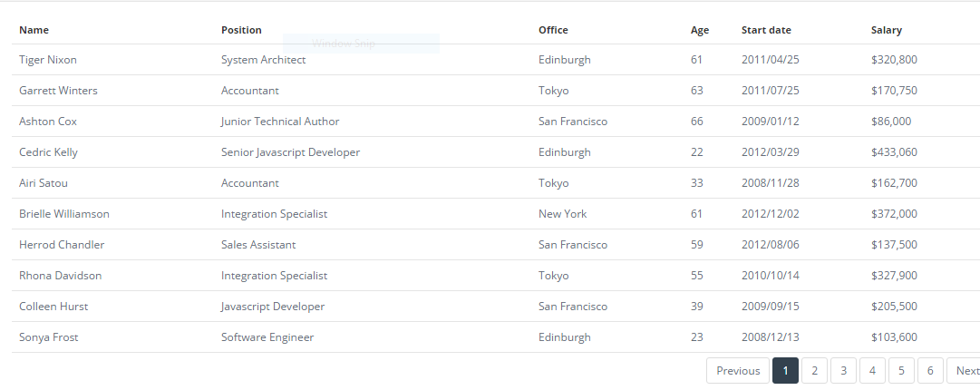This screenshot has height=390, width=980.
Task: Select the Cedric Kelly row
Action: click(x=496, y=152)
